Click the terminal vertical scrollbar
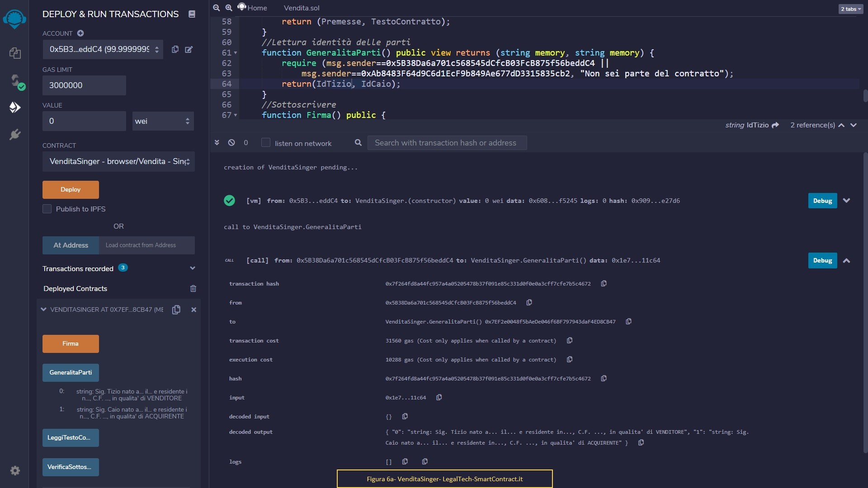This screenshot has width=868, height=488. pos(865,303)
